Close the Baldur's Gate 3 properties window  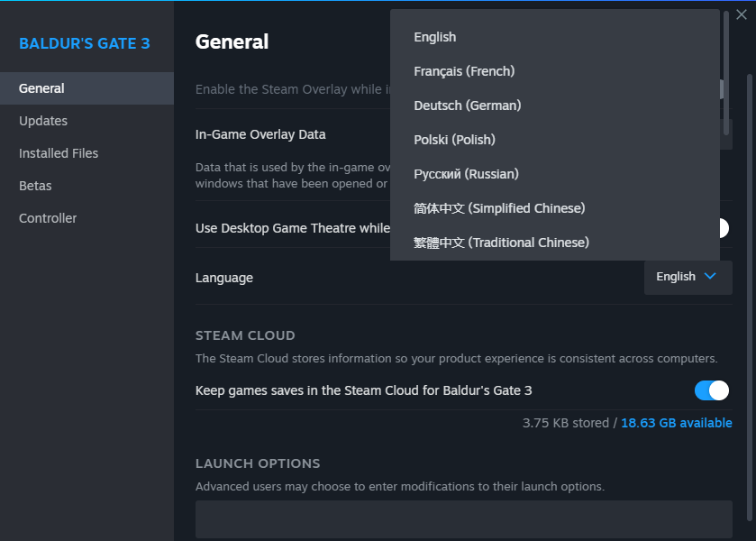[742, 14]
